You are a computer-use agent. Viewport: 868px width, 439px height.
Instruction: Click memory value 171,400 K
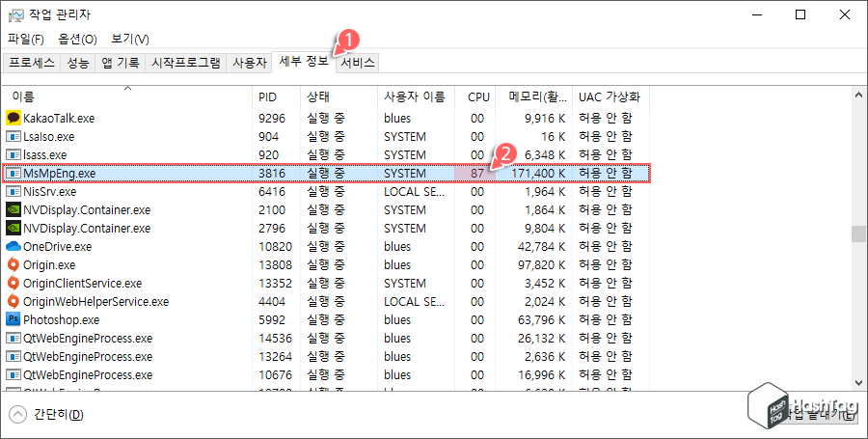[538, 174]
